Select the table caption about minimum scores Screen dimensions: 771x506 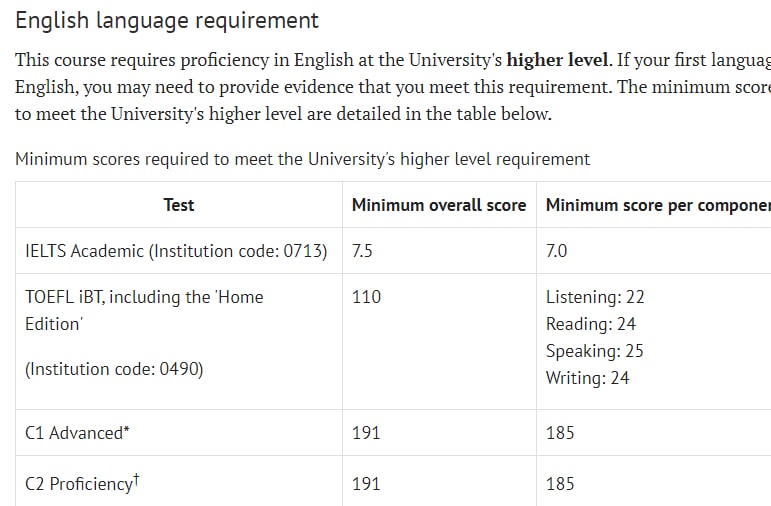[x=302, y=159]
